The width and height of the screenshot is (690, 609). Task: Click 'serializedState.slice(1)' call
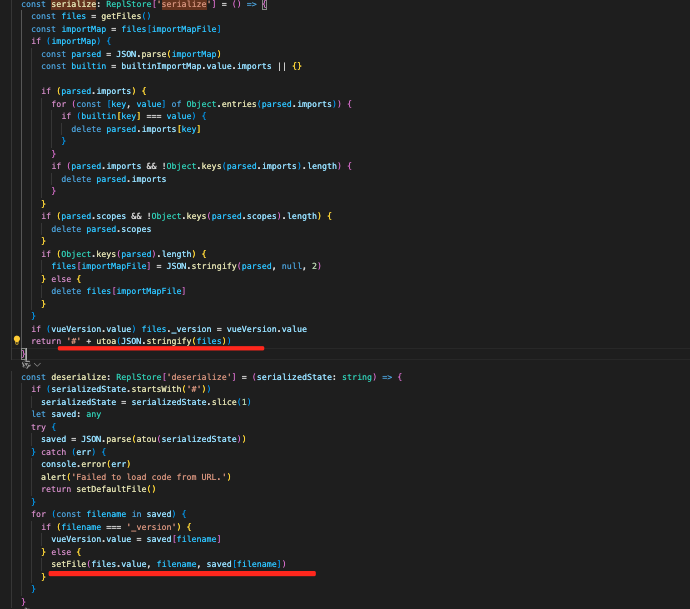191,402
